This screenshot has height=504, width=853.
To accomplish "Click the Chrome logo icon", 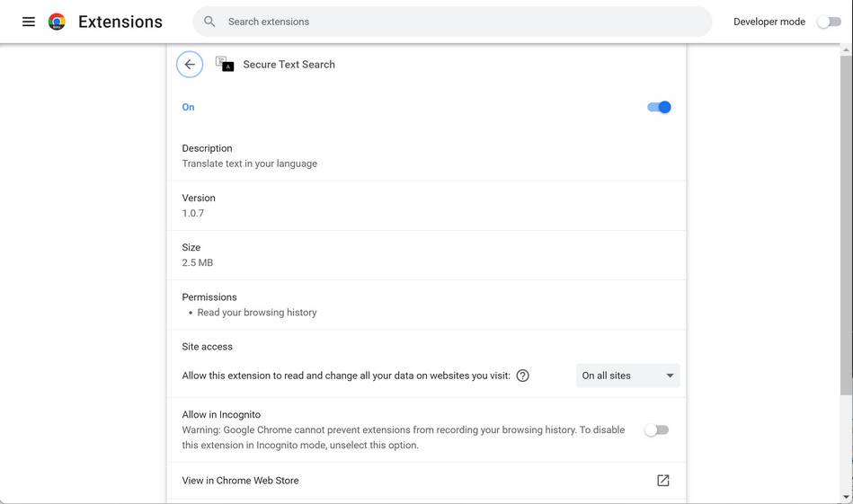I will coord(57,22).
